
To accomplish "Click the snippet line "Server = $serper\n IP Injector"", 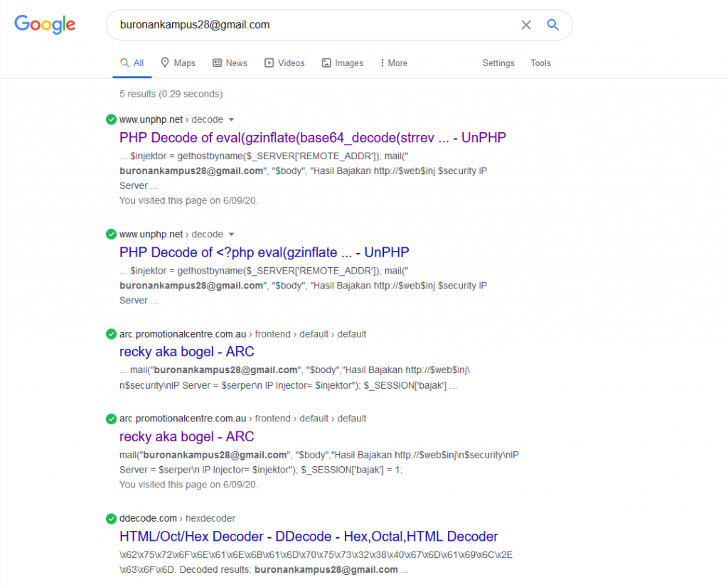I will (x=261, y=470).
